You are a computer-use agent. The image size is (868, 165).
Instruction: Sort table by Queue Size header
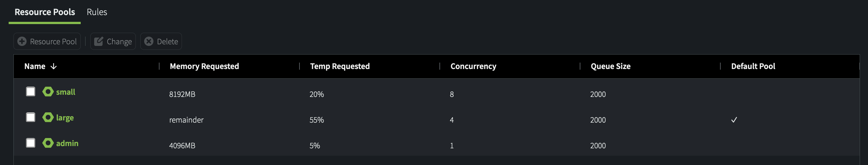click(x=610, y=66)
